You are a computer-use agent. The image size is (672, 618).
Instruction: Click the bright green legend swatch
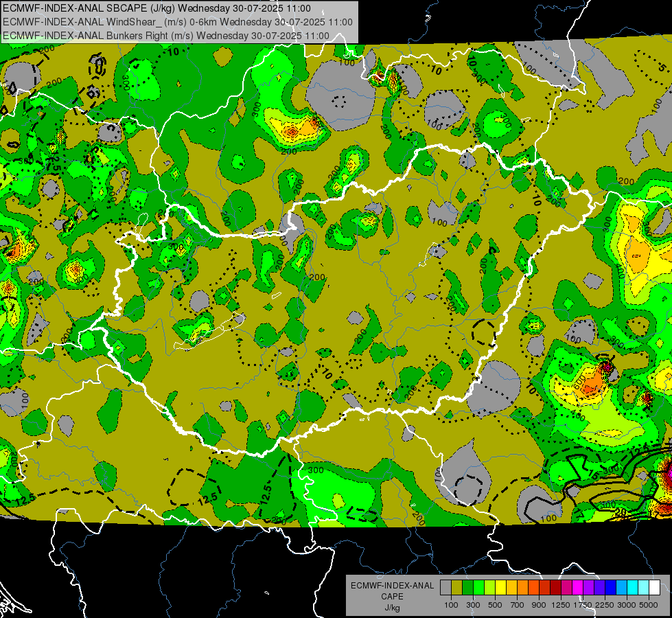478,588
